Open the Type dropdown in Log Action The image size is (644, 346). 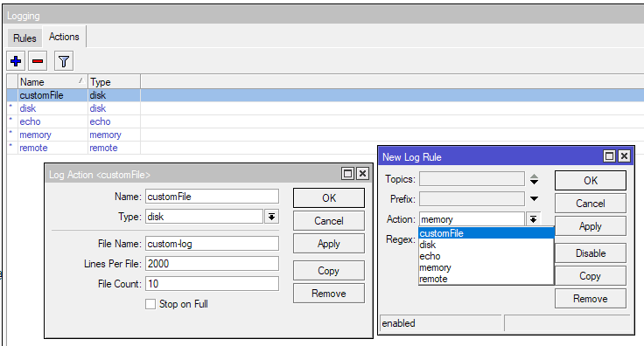(271, 217)
